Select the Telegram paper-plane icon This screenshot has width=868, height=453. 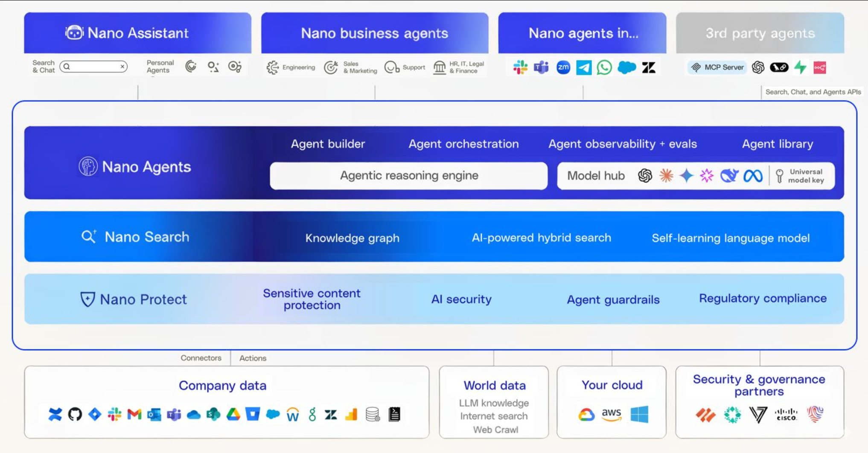(584, 67)
